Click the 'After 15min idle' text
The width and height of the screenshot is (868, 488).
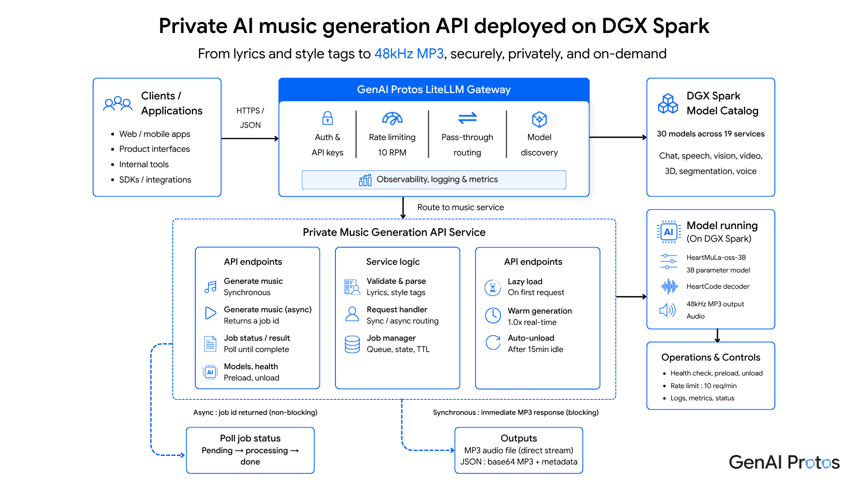(535, 349)
